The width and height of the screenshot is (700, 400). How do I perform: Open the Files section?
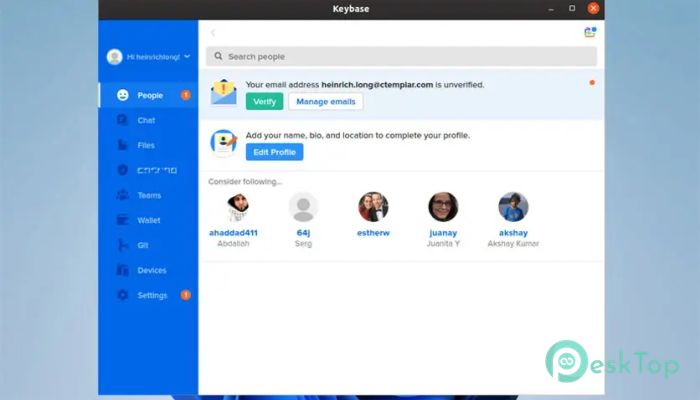tap(148, 145)
